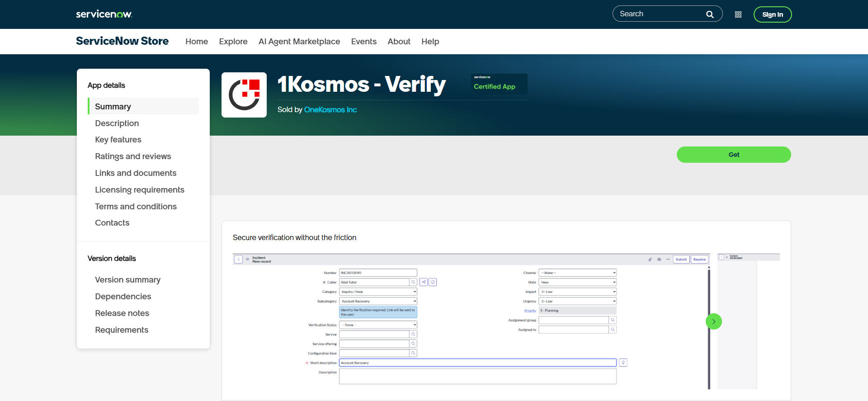Click the "Version details" heading
The image size is (868, 401).
[x=112, y=259]
